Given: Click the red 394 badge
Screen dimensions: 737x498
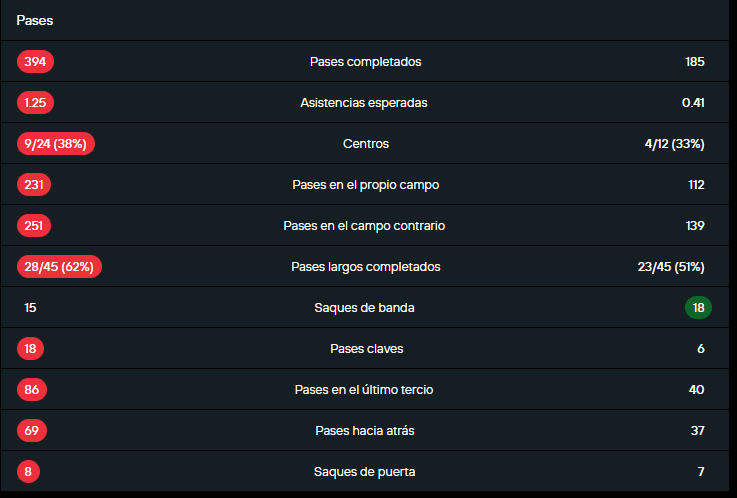Looking at the screenshot, I should click(35, 62).
